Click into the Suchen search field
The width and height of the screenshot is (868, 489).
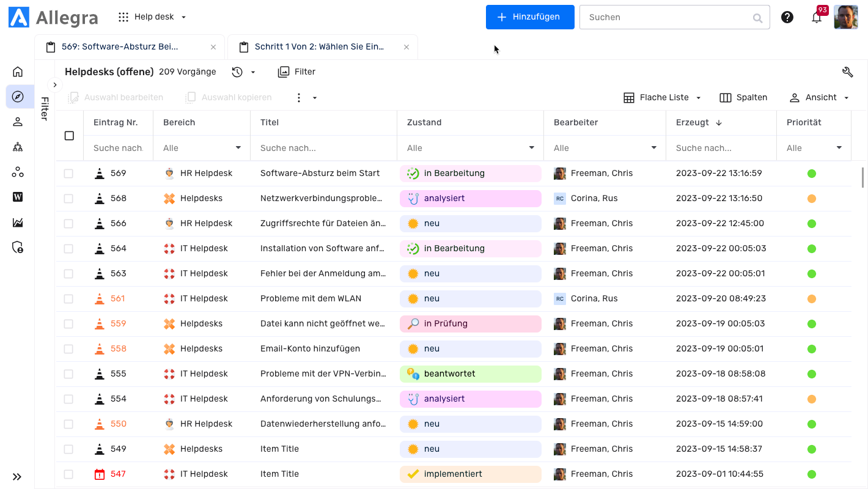coord(666,18)
